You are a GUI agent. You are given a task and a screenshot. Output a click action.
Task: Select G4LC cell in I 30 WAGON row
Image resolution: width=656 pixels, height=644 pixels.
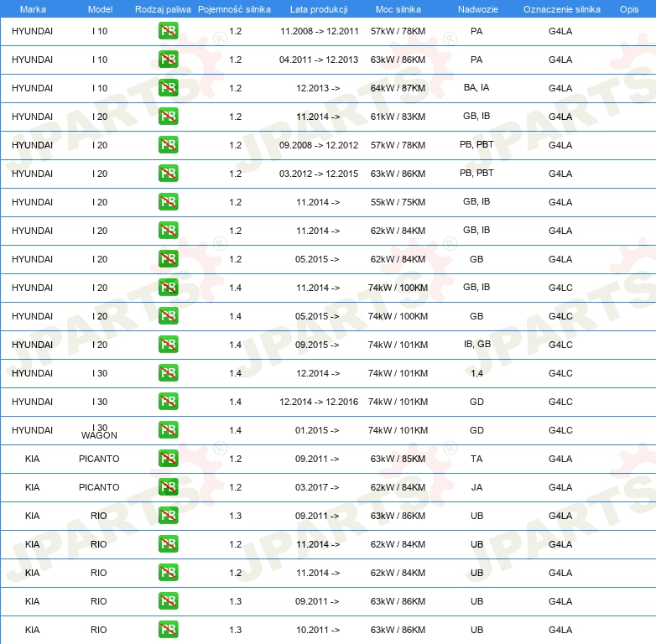click(560, 430)
